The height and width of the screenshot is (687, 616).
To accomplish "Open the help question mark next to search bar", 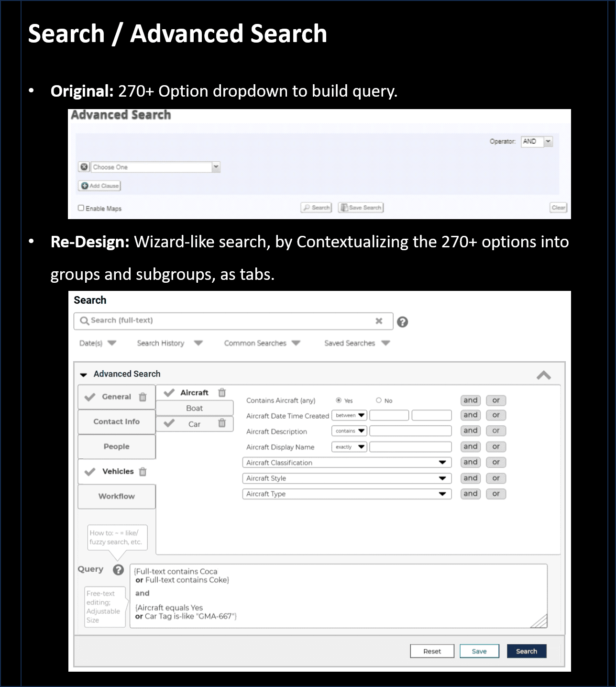I will [403, 322].
